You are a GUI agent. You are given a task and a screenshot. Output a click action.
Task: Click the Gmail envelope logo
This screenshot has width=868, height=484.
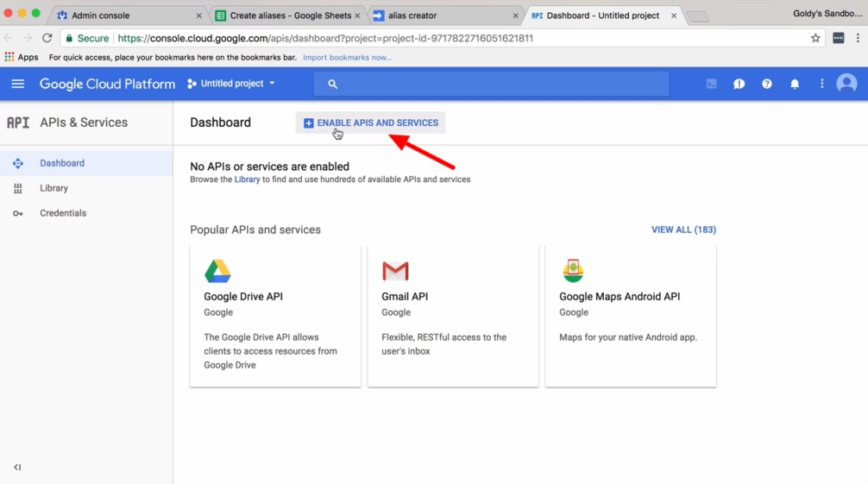point(395,271)
